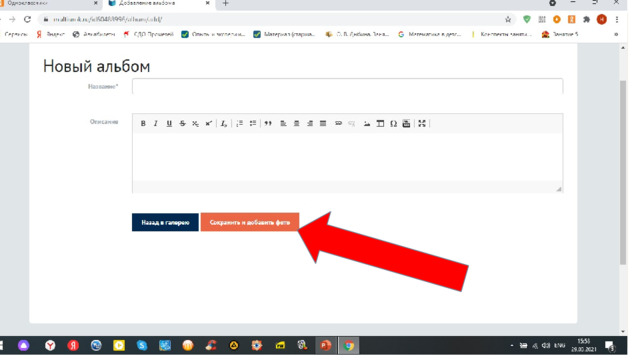Viewport: 640px width, 360px height.
Task: Close the Odnoklassniki browser tab
Action: coord(96,3)
